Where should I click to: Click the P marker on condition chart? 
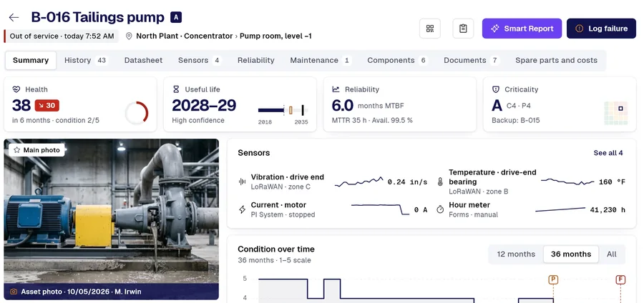553,279
